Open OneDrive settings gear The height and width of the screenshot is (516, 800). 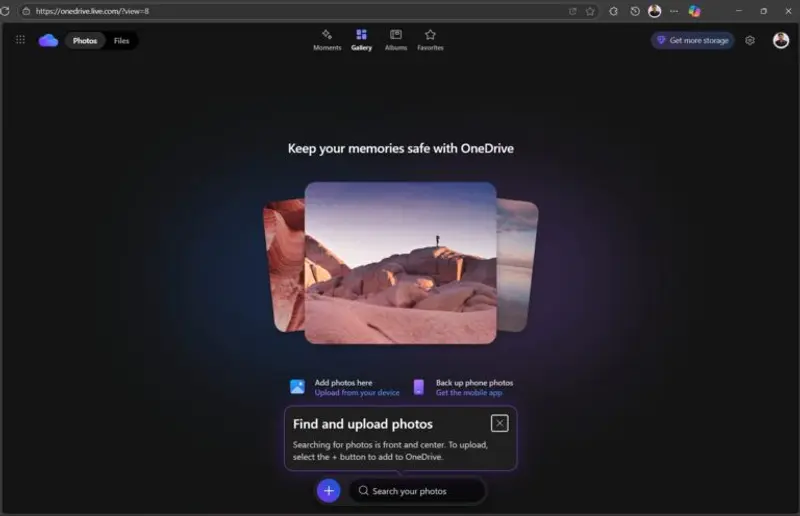750,41
